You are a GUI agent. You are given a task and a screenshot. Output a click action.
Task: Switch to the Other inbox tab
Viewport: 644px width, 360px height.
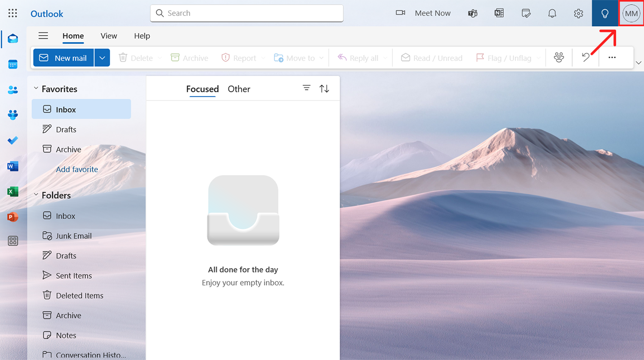tap(239, 89)
